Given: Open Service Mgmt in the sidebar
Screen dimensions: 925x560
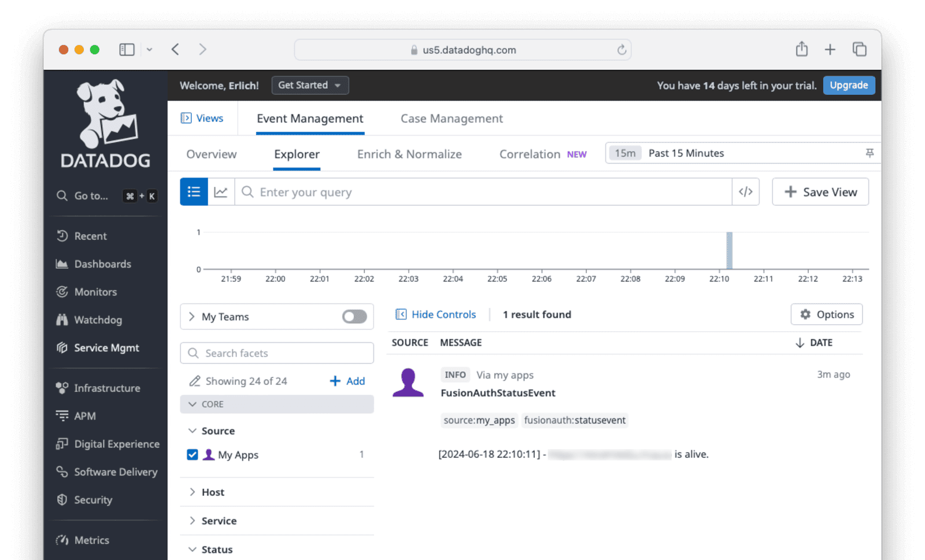Looking at the screenshot, I should (x=98, y=348).
